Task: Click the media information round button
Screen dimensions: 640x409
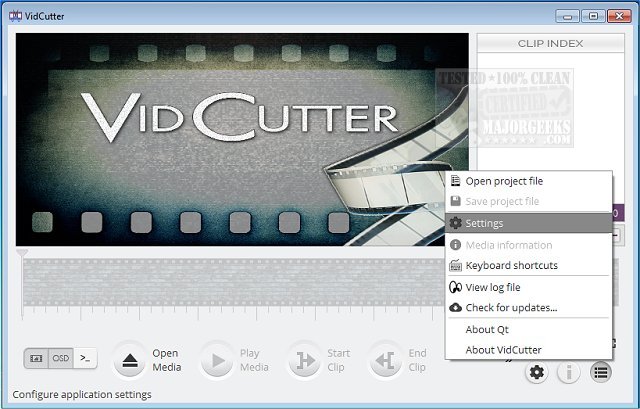Action: tap(569, 372)
